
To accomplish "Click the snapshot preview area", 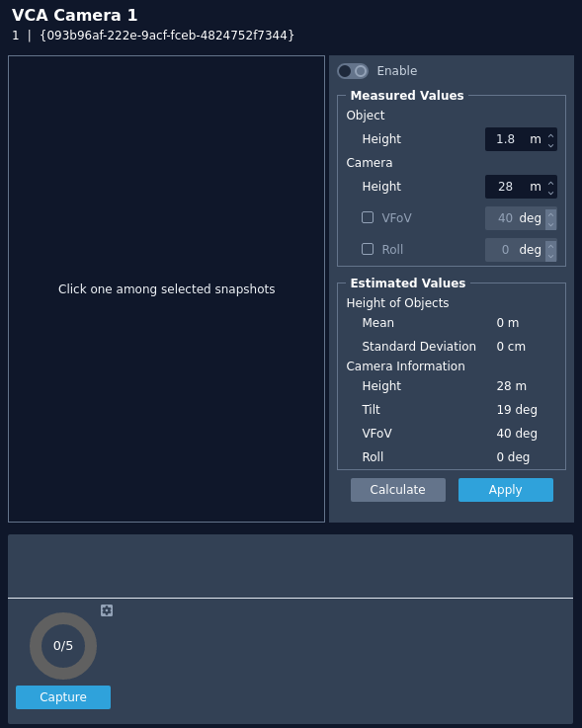I will [x=166, y=288].
